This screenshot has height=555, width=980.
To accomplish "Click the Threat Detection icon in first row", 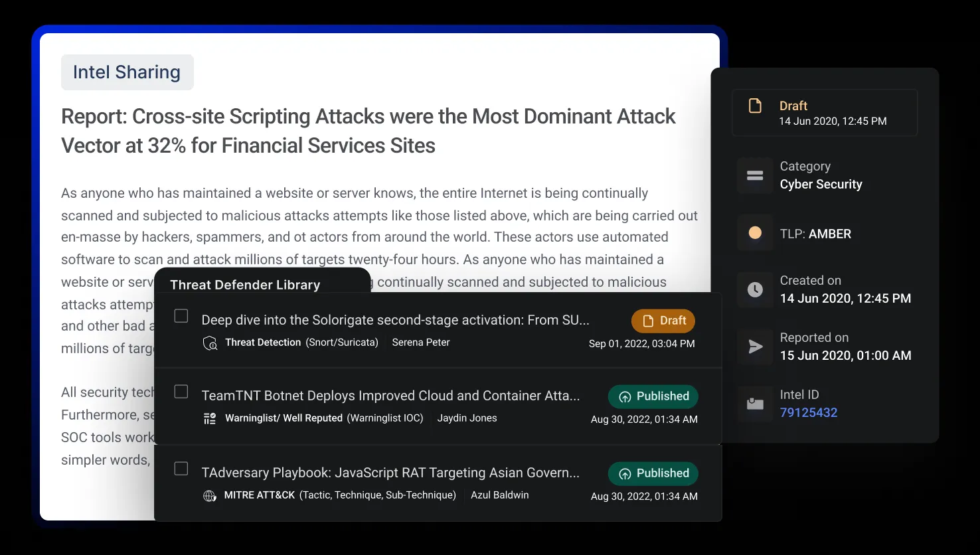I will pyautogui.click(x=210, y=343).
